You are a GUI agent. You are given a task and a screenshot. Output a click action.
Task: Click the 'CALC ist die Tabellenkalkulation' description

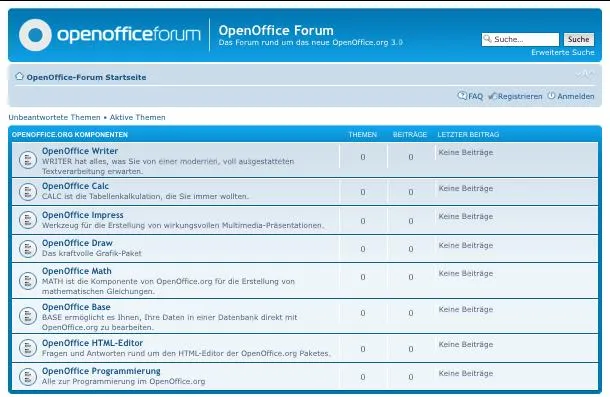tap(145, 197)
